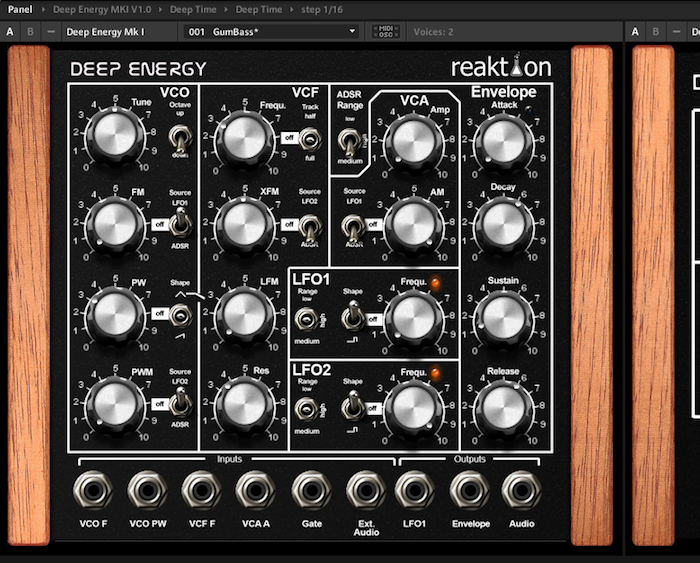Screen dimensions: 700x563
Task: Expand the arrow after Panel breadcrumb
Action: pos(43,9)
